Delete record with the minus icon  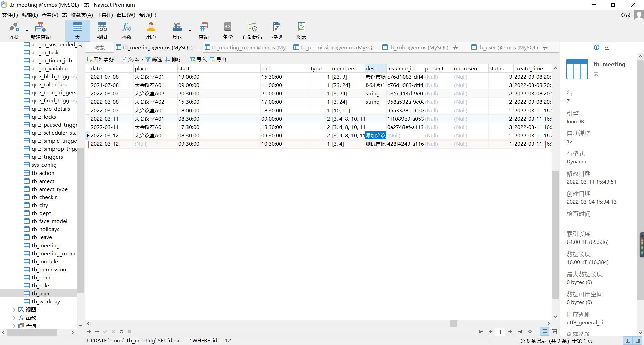pyautogui.click(x=97, y=332)
